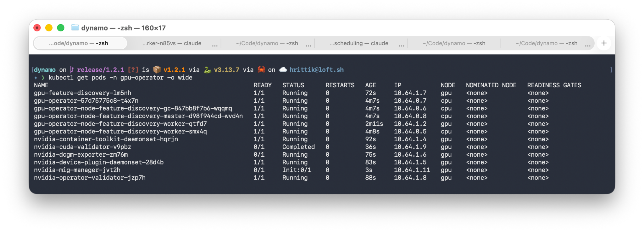Click the git branch symbol before release/1.2.1
The width and height of the screenshot is (644, 232).
coord(72,70)
